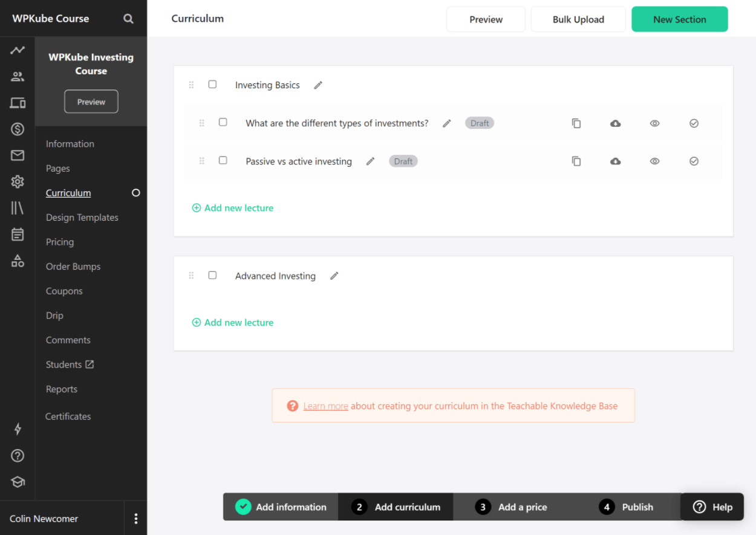This screenshot has height=535, width=756.
Task: Click the Bulk Upload button
Action: [578, 19]
